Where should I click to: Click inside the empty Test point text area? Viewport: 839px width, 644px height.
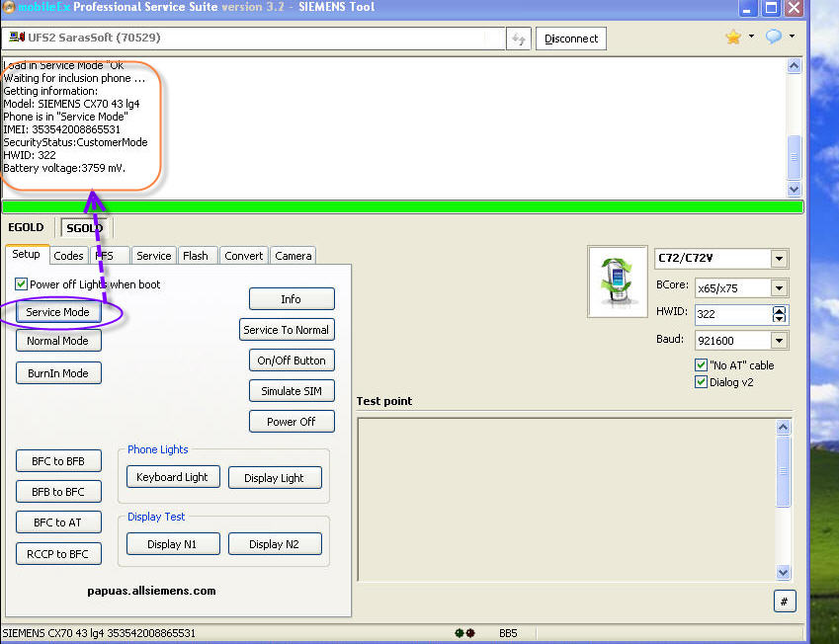pos(567,500)
